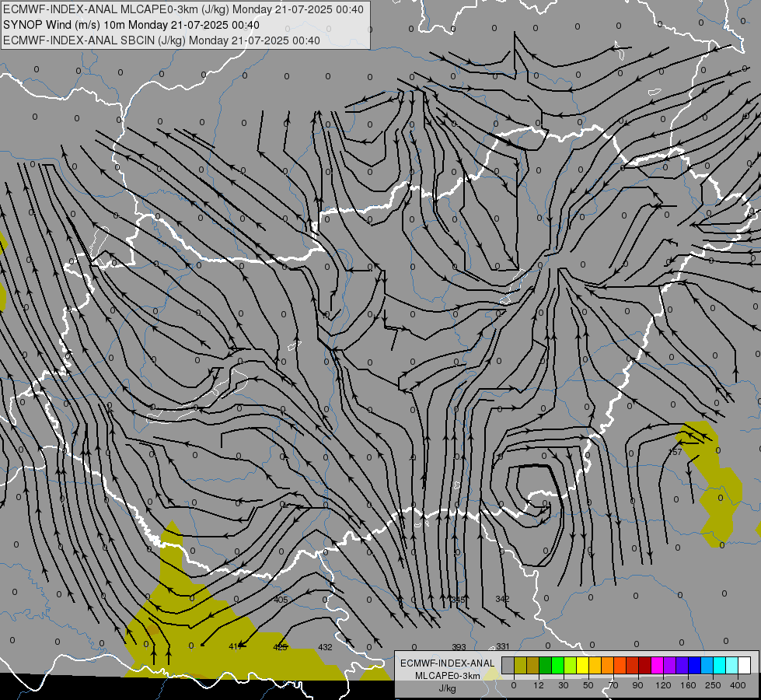Click the legend subtitle MLCAPE0-3km

448,676
